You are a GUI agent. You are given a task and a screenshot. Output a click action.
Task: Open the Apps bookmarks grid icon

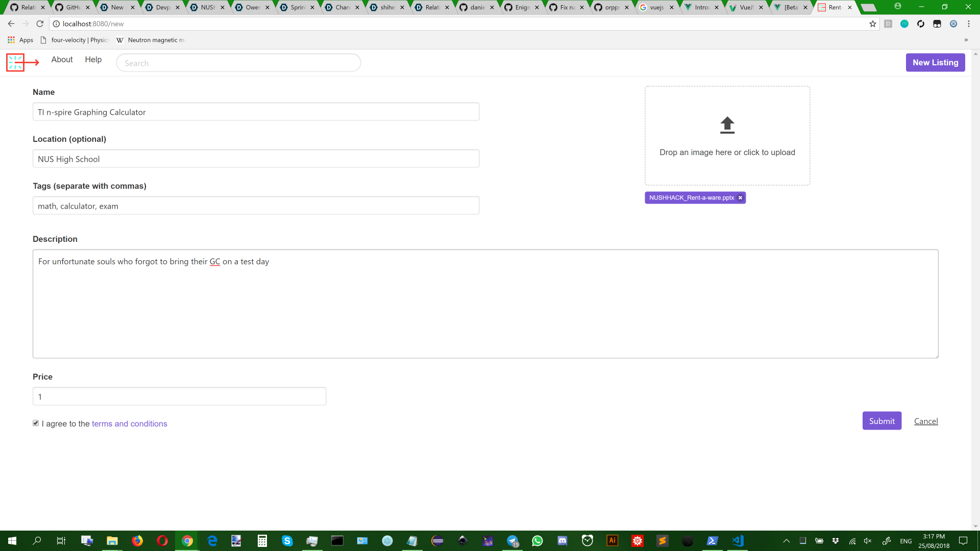coord(11,40)
